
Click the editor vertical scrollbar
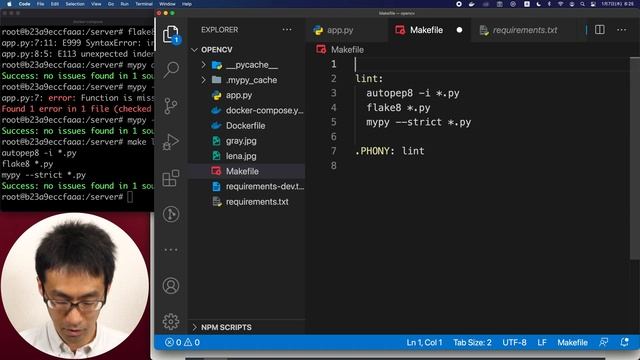click(635, 158)
